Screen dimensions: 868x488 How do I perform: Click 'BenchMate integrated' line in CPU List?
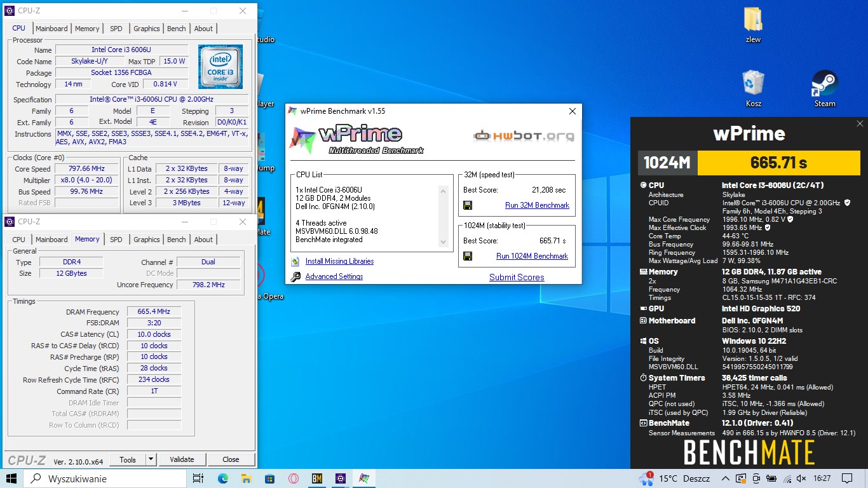point(329,240)
